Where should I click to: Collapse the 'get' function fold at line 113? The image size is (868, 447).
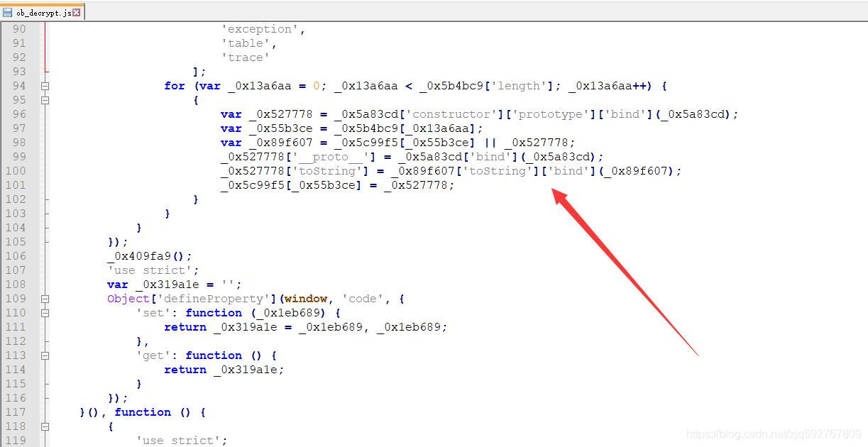coord(45,355)
